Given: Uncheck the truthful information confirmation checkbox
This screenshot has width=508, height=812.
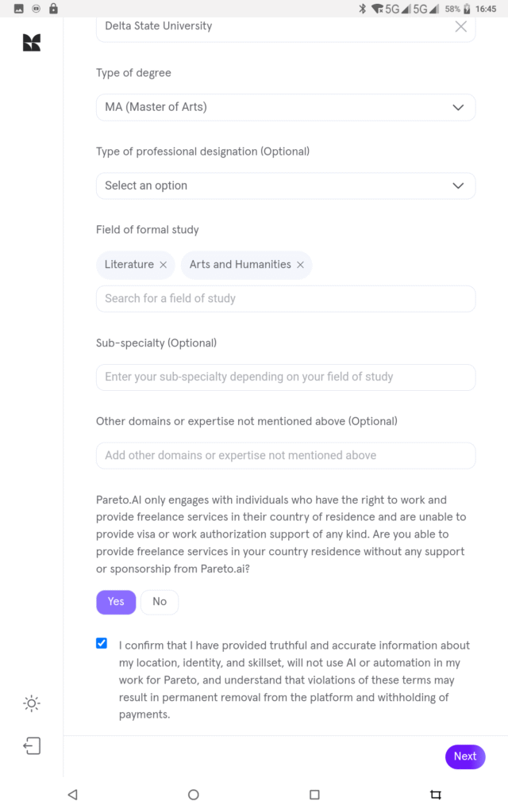Looking at the screenshot, I should 102,643.
